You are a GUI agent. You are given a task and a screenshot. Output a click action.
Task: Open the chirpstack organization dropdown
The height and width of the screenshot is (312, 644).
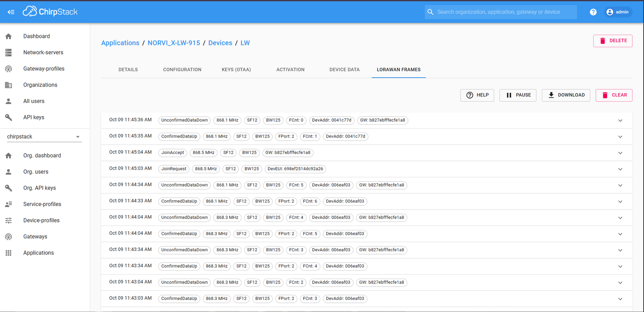(44, 137)
